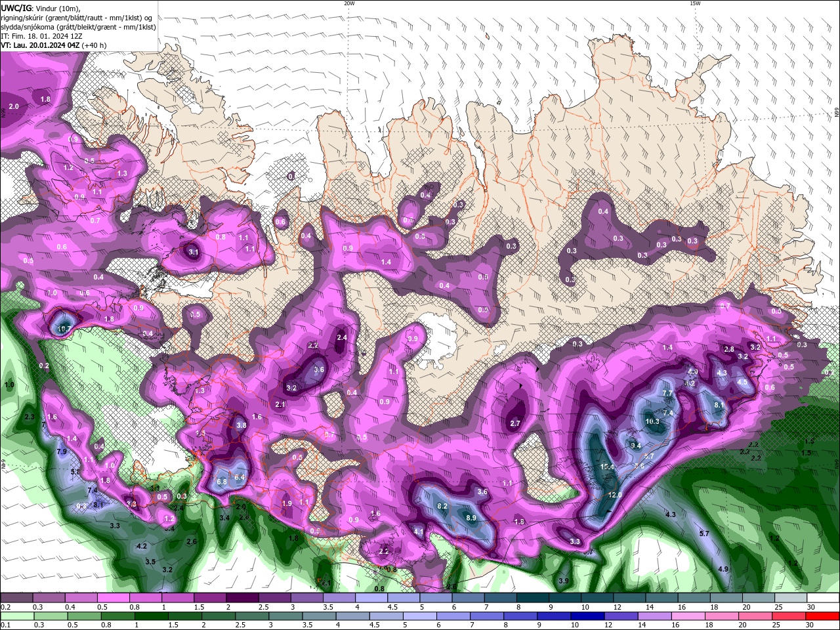Image resolution: width=840 pixels, height=630 pixels.
Task: Click the 'slydda/snjókoma' legend description line
Action: (79, 27)
